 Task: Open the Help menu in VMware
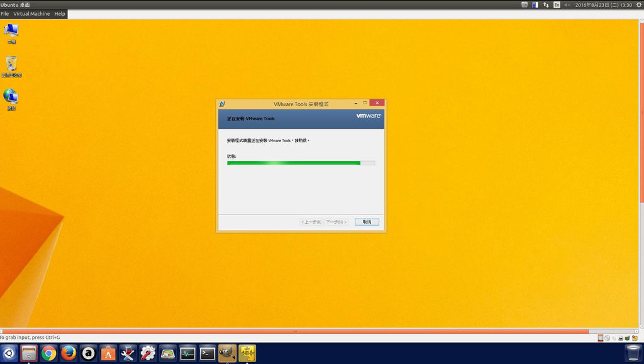[60, 13]
